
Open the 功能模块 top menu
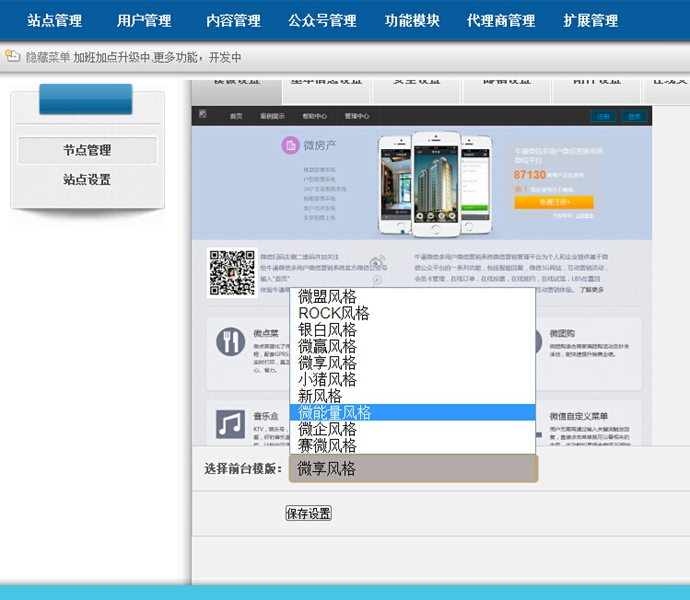click(x=412, y=21)
